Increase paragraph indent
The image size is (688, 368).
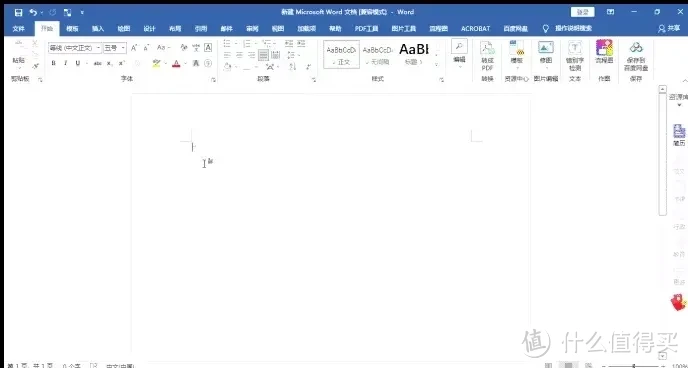tap(301, 43)
